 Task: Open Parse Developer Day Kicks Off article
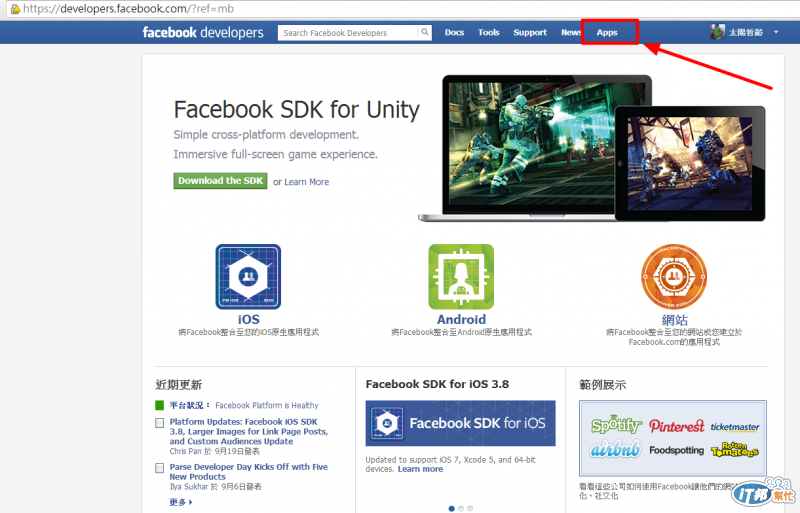pos(249,472)
